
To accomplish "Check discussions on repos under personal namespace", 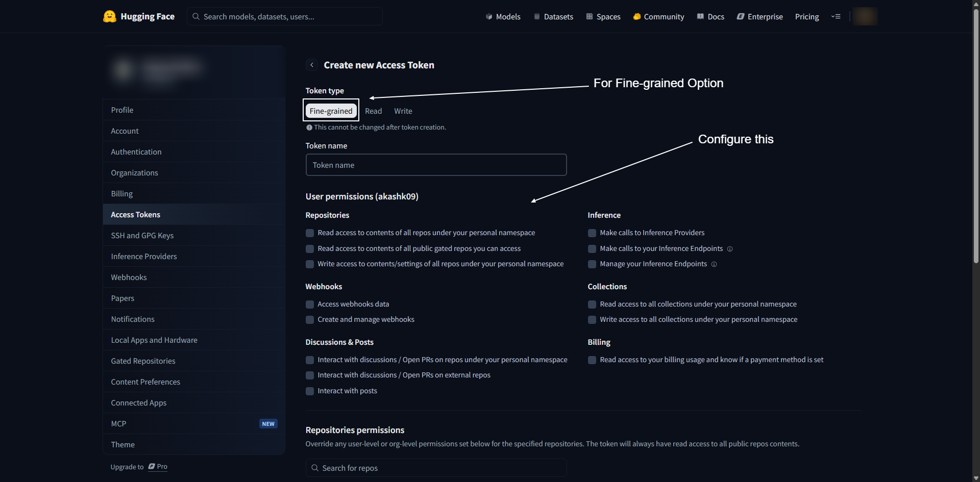I will (310, 360).
